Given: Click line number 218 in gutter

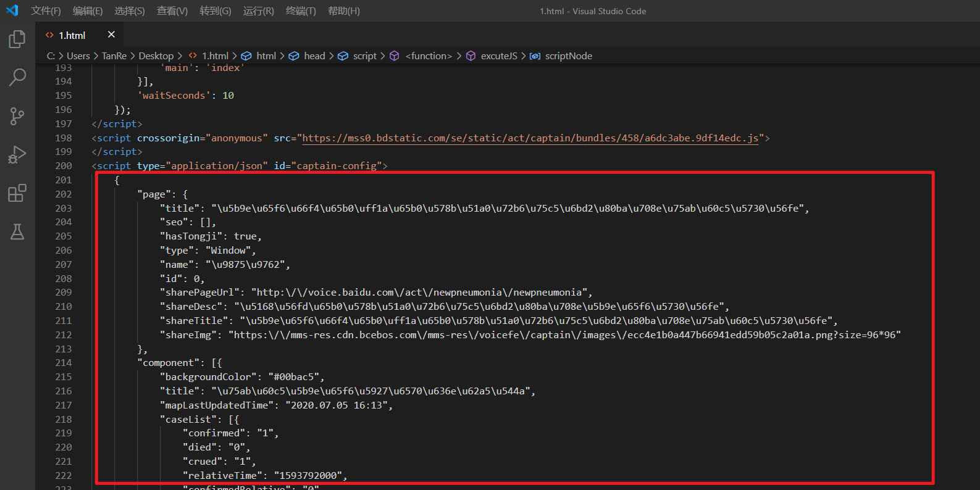Looking at the screenshot, I should coord(64,419).
